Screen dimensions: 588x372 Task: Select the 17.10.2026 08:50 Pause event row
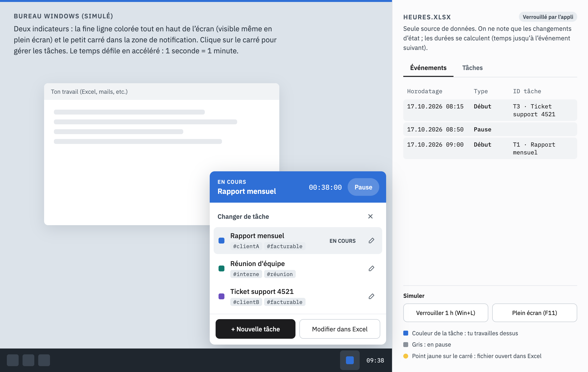[490, 129]
